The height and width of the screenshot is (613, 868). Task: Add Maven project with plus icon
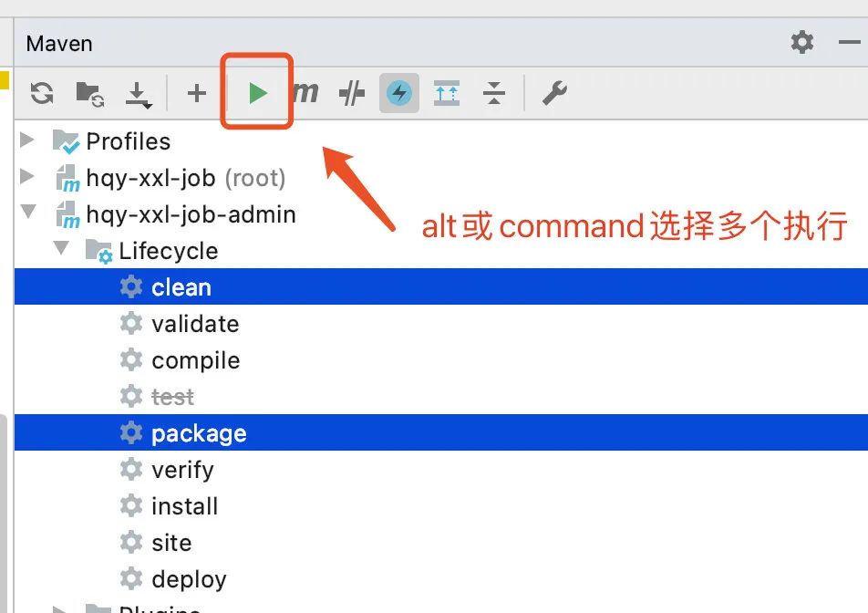click(197, 93)
